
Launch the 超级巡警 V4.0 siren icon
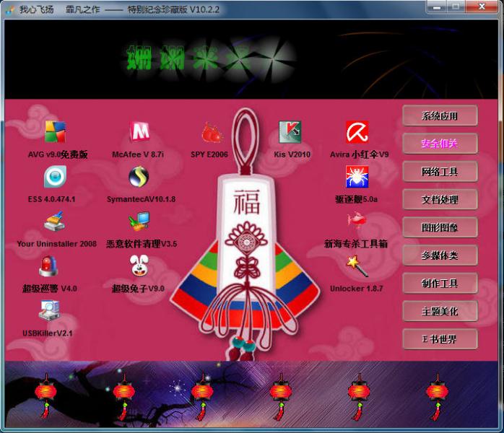48,266
